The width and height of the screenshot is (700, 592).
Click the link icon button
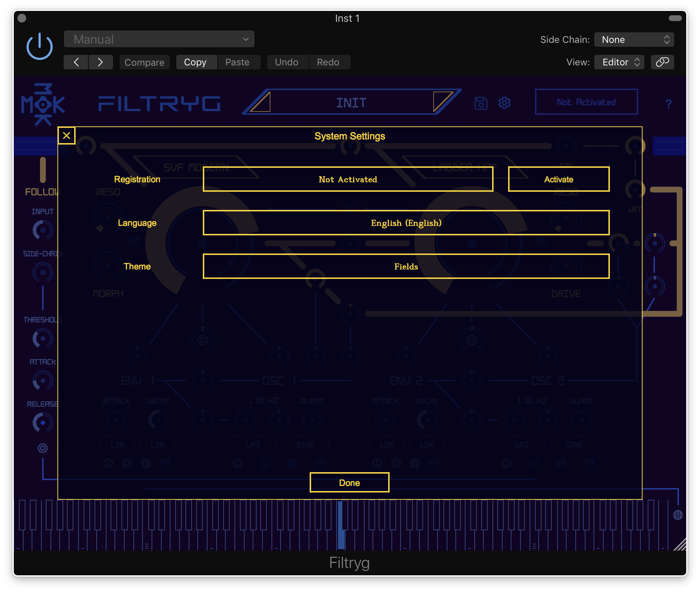662,62
